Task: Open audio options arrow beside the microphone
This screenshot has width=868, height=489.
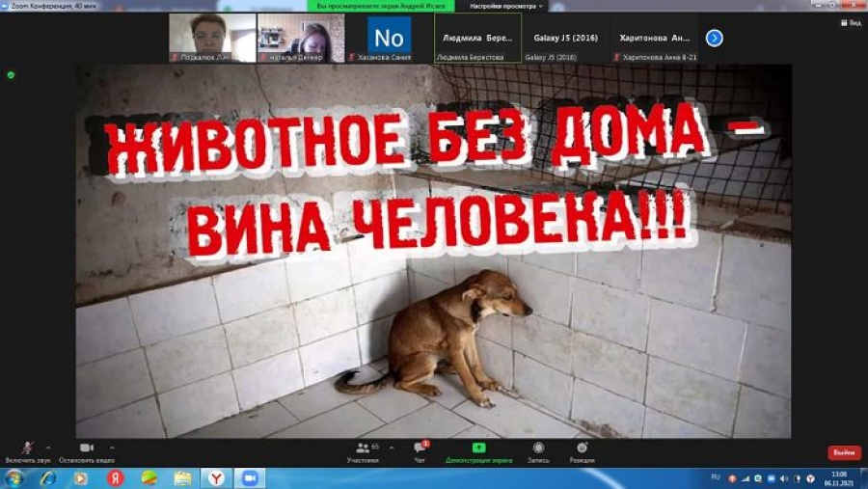Action: click(48, 448)
